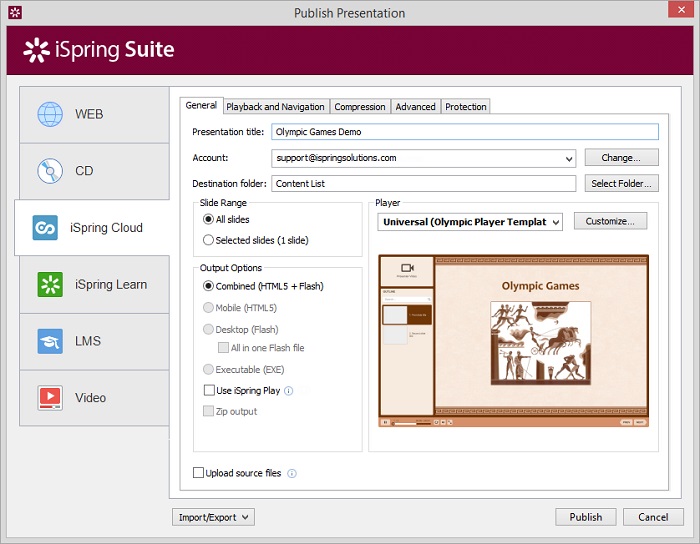This screenshot has width=700, height=544.
Task: Toggle All in one Flash file checkbox
Action: pos(223,348)
